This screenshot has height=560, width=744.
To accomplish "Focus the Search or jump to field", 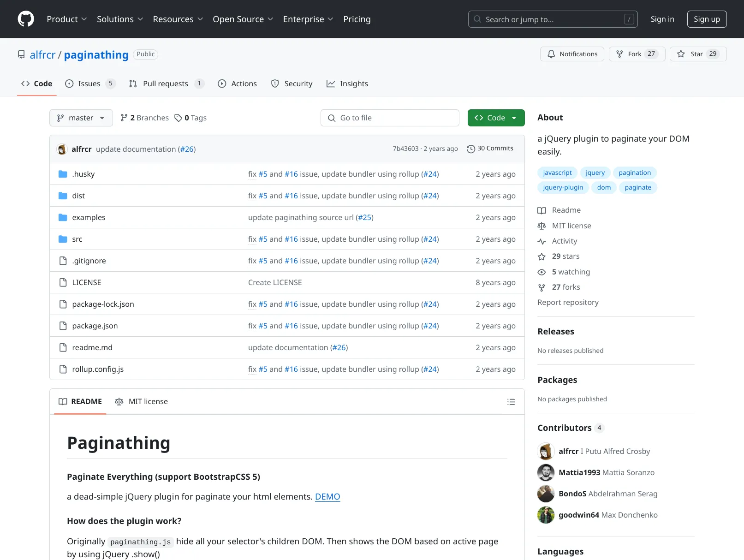I will tap(553, 19).
